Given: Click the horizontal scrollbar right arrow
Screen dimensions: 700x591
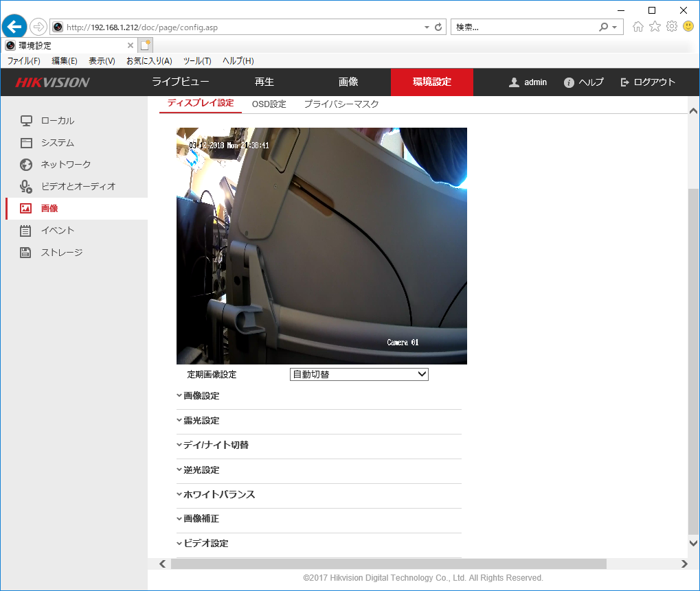Looking at the screenshot, I should coord(684,564).
